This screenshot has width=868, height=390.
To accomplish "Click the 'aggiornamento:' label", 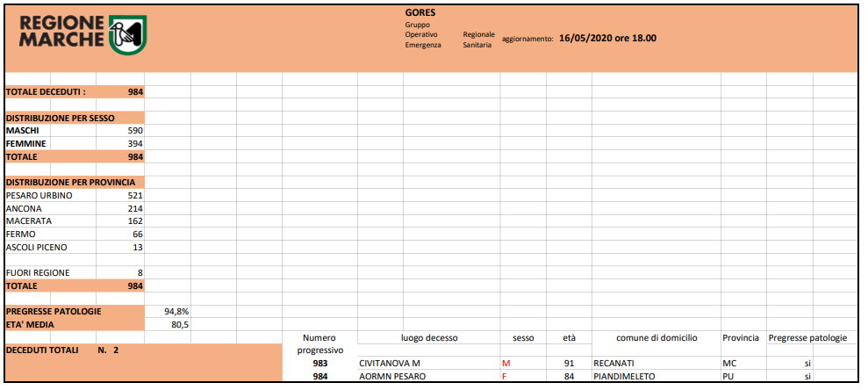I will tap(527, 40).
